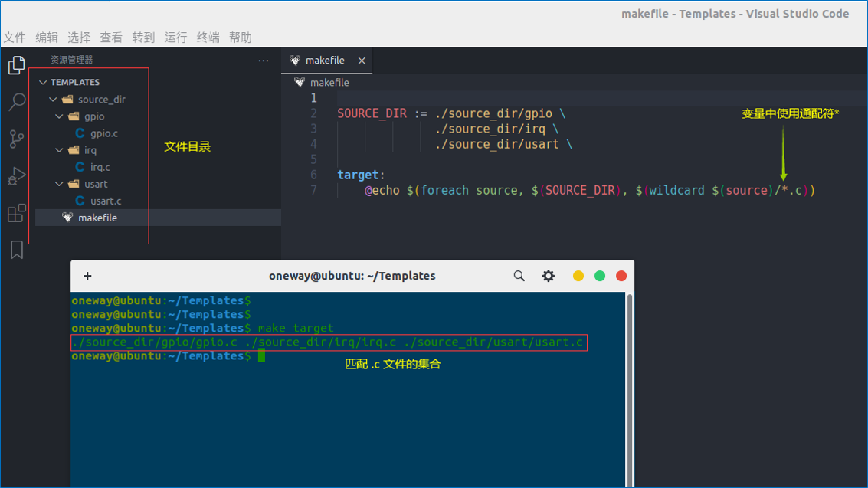Collapse the usart folder chevron
The image size is (868, 488).
(59, 184)
